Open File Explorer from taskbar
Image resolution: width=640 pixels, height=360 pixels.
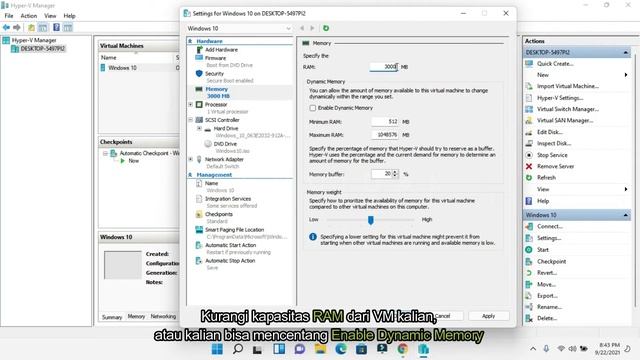click(x=320, y=349)
